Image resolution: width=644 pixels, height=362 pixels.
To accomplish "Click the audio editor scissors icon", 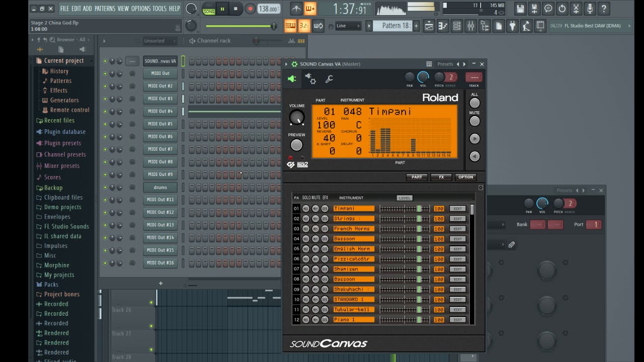I will [576, 9].
